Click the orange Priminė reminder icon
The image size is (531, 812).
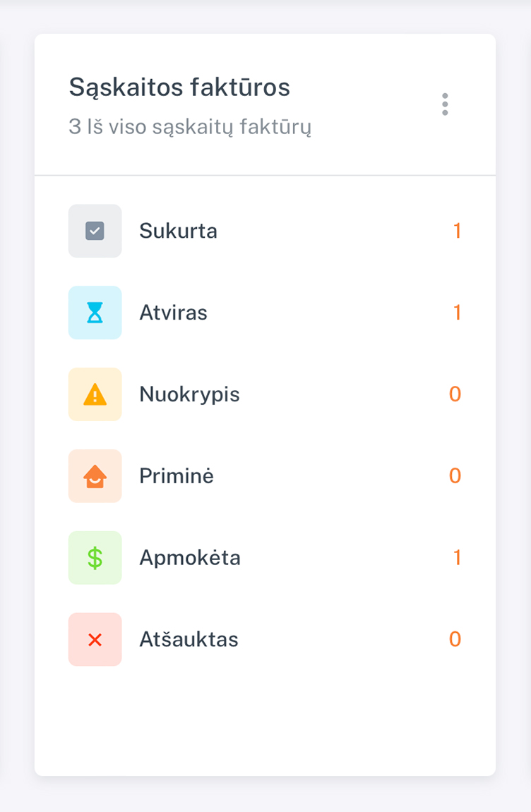pyautogui.click(x=95, y=476)
